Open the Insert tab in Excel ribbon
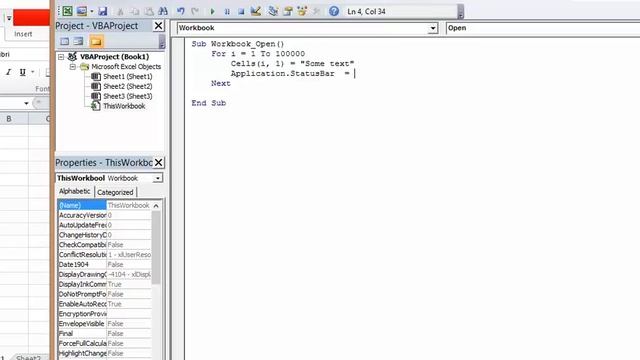The height and width of the screenshot is (360, 640). [23, 34]
